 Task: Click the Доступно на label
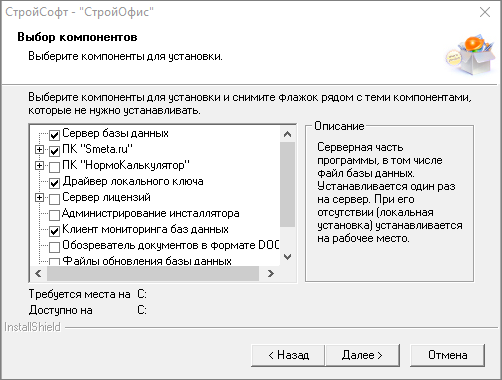click(x=61, y=310)
